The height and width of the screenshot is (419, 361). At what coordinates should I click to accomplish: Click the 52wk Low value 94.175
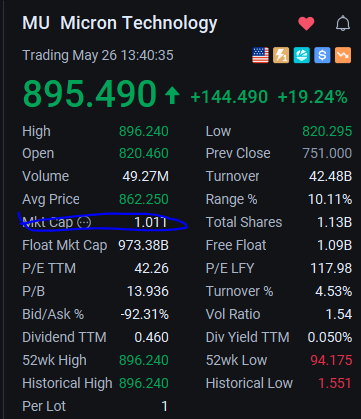pos(331,360)
